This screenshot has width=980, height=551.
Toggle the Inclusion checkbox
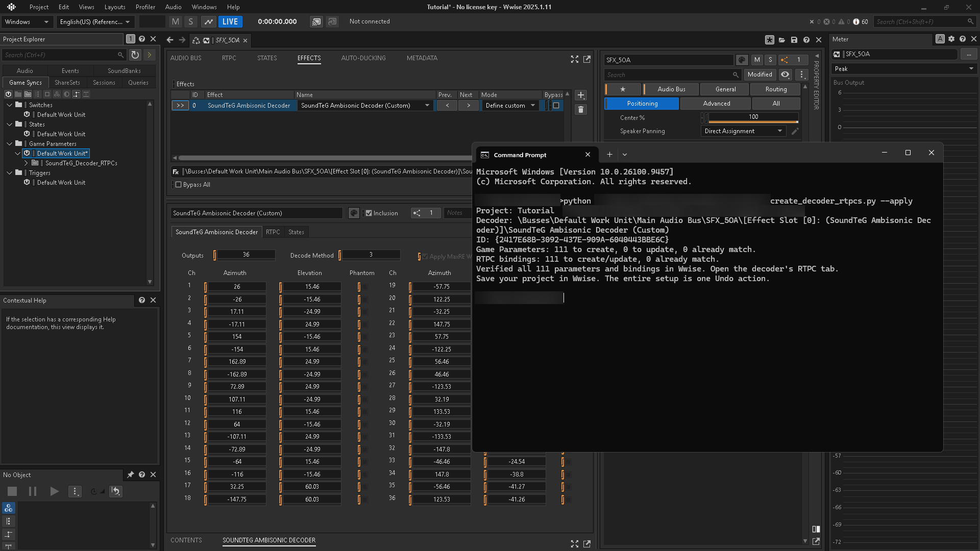(369, 213)
